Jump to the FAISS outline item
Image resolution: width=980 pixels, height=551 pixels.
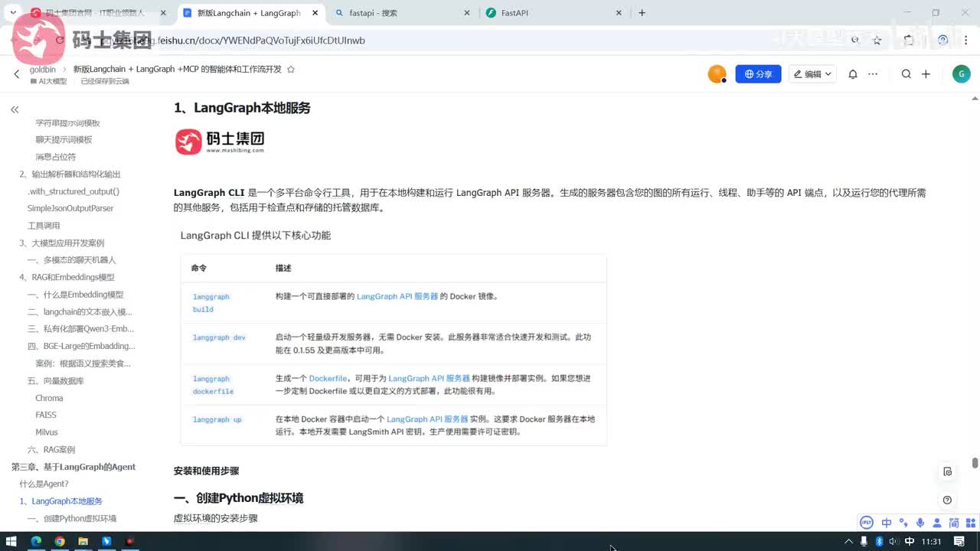coord(46,415)
